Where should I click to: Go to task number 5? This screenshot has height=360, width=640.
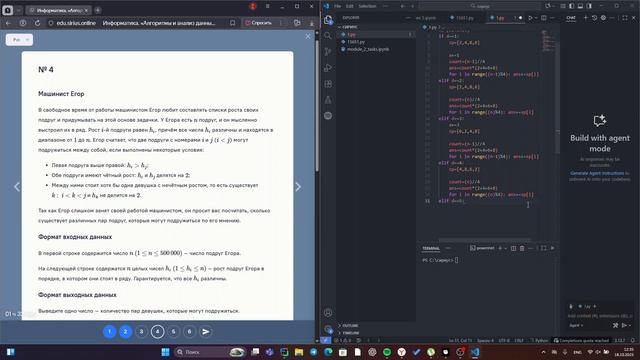pos(173,332)
